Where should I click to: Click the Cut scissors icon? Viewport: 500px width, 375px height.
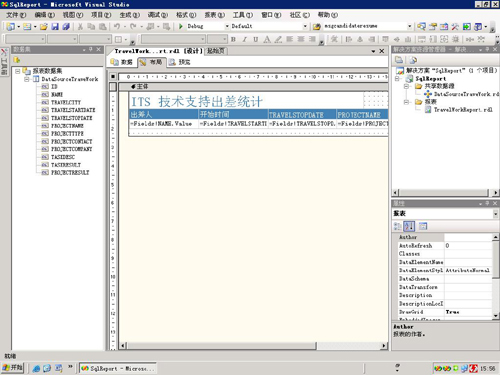point(80,26)
